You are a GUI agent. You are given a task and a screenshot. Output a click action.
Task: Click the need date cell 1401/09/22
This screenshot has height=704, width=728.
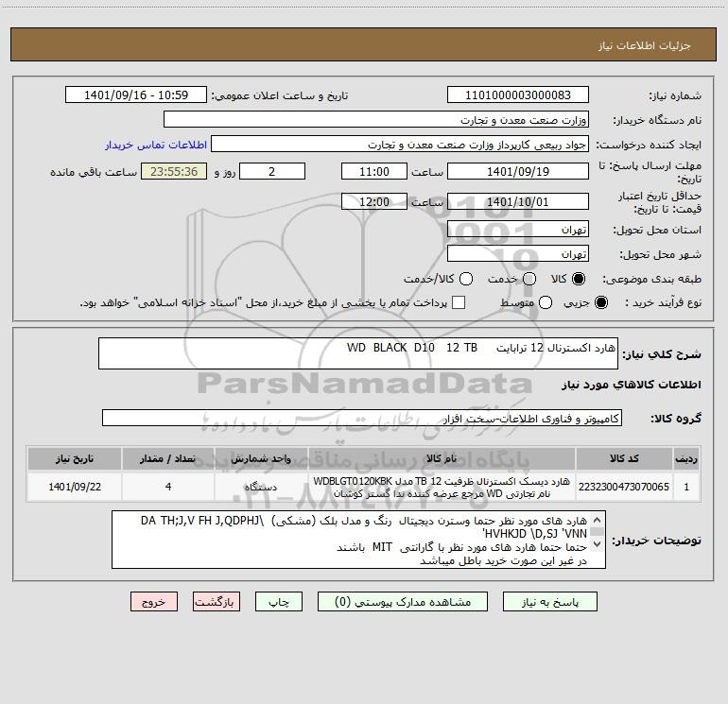(x=75, y=487)
